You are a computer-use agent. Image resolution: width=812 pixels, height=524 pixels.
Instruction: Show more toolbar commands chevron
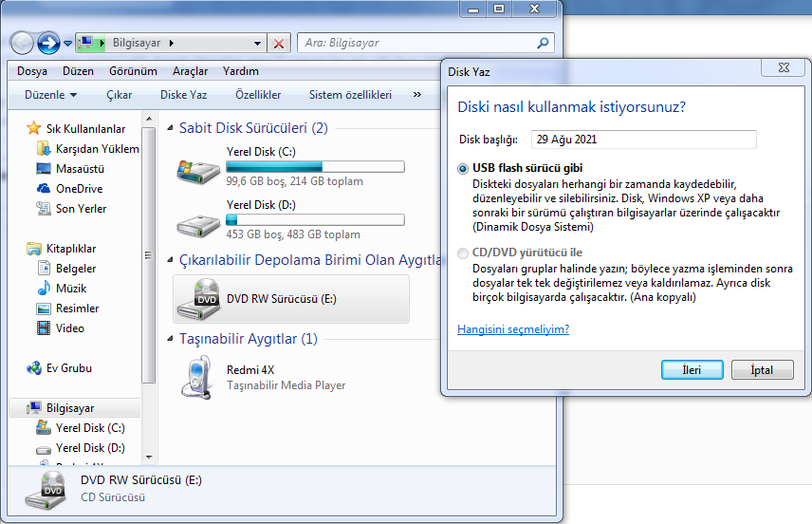pyautogui.click(x=416, y=95)
